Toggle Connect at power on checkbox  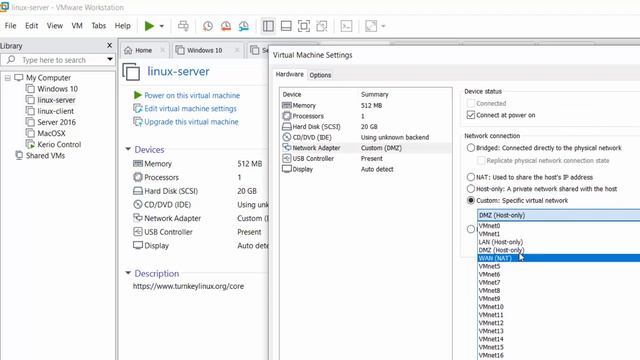point(471,115)
